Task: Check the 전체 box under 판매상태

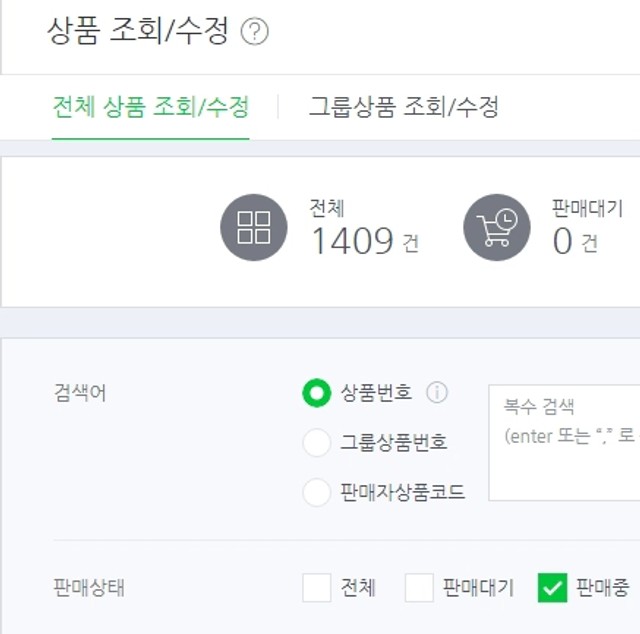Action: [316, 587]
